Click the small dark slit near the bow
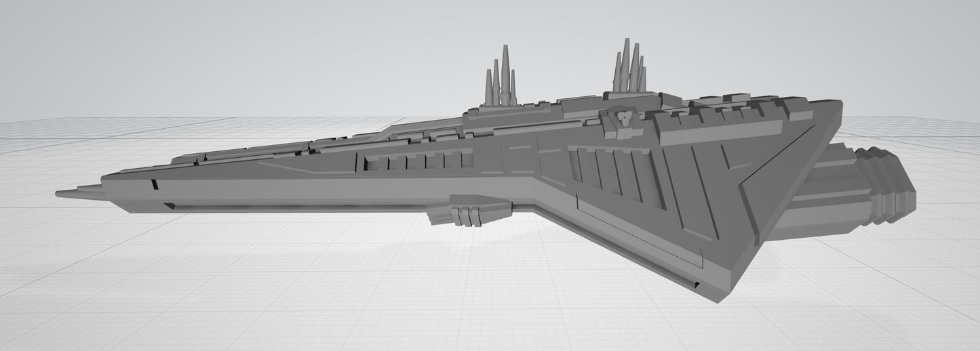Screen dimensions: 980x351 tap(155, 184)
